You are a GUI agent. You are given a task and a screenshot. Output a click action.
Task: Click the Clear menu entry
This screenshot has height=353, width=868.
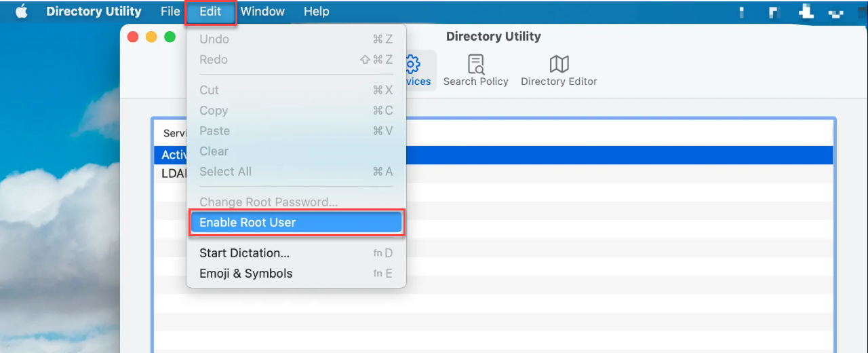click(x=296, y=151)
